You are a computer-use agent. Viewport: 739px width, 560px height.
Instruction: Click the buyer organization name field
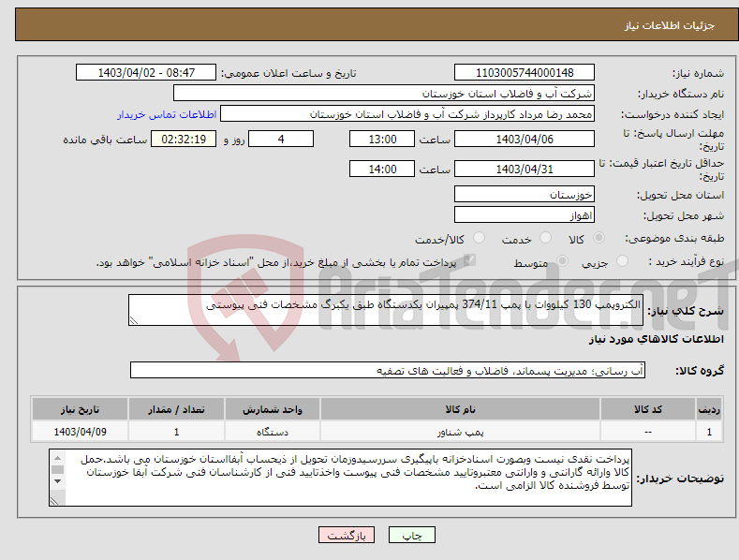[x=384, y=94]
